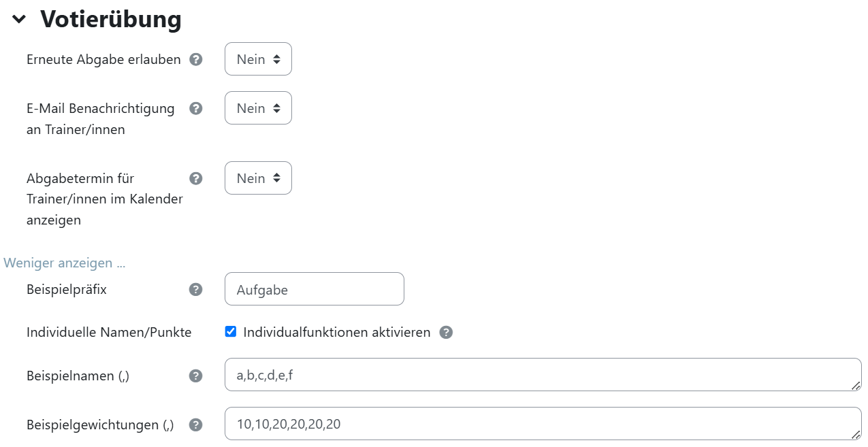Grab resize handle of Beispielnamen textarea
The width and height of the screenshot is (868, 447).
(856, 386)
